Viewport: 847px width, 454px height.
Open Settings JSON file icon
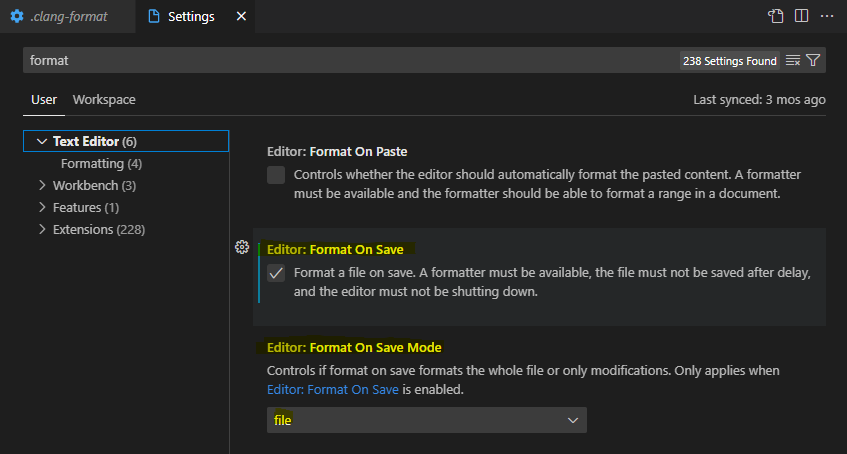point(776,16)
